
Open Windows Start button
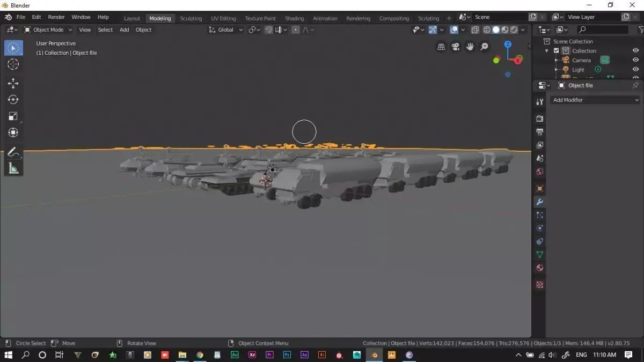point(8,354)
